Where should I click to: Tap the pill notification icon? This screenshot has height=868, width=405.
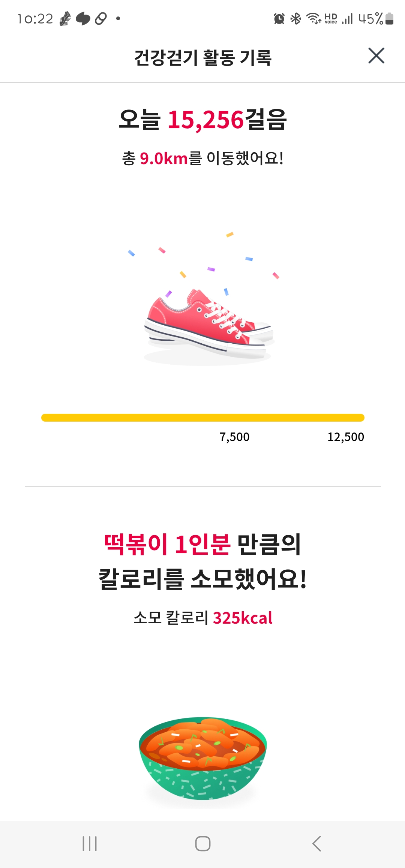[x=101, y=18]
